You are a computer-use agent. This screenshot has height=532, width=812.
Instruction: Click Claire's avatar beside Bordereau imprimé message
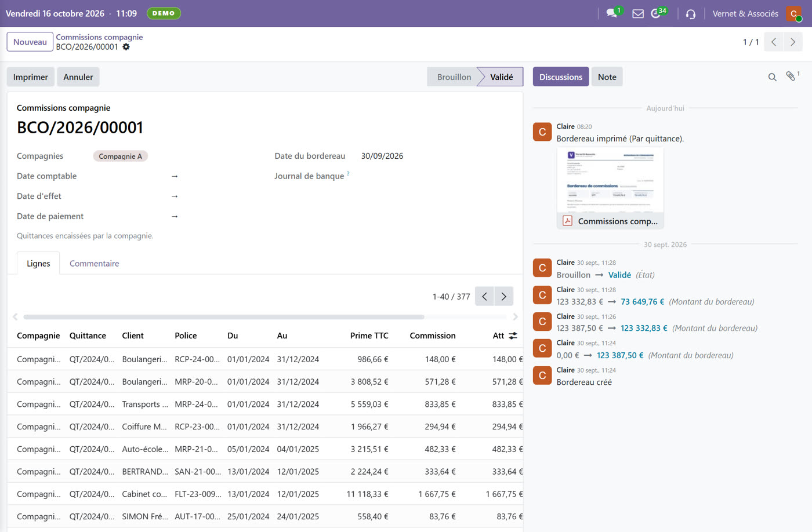pos(542,132)
